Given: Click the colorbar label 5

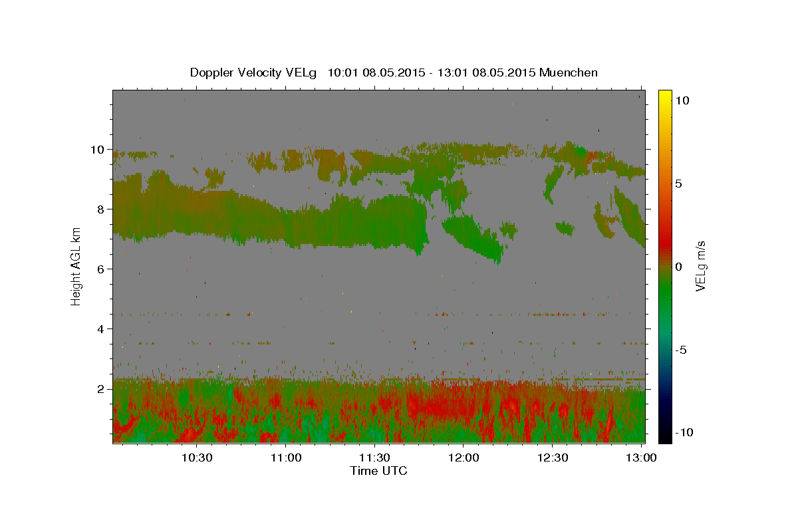Looking at the screenshot, I should point(678,184).
